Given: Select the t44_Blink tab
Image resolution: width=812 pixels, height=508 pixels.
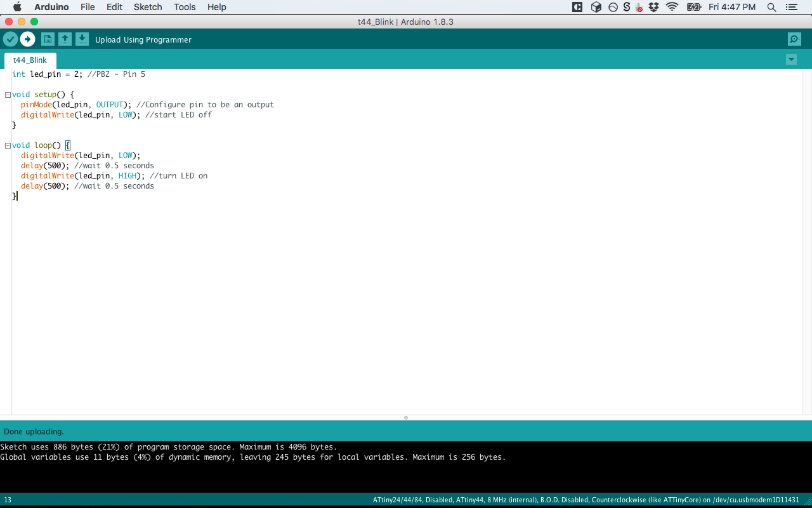Looking at the screenshot, I should (30, 60).
